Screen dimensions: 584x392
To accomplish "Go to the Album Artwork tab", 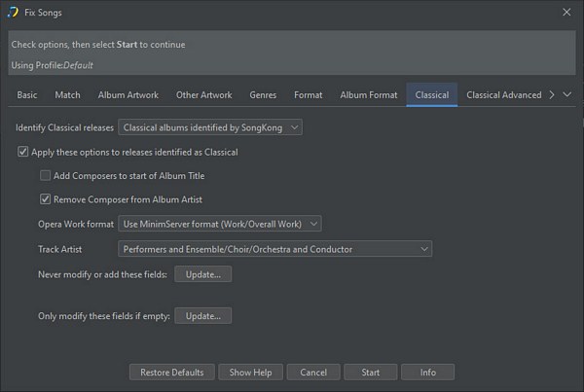I will coord(129,95).
